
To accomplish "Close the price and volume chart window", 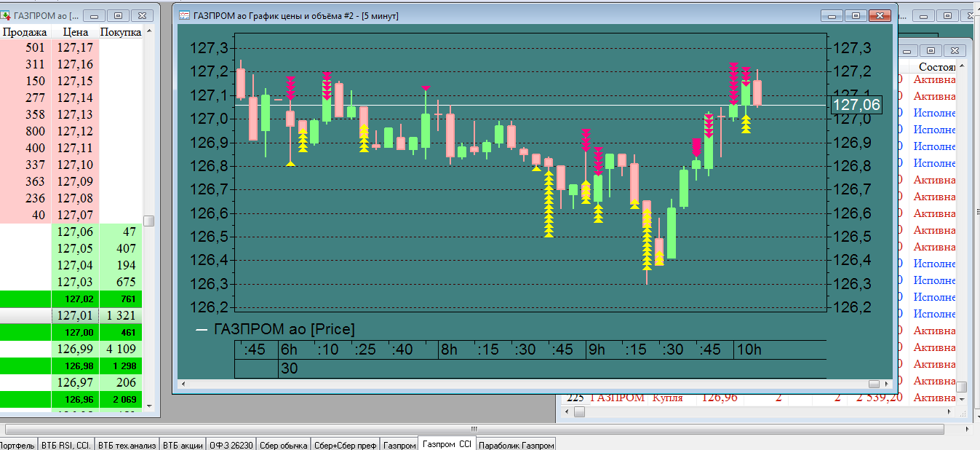I will [x=880, y=15].
